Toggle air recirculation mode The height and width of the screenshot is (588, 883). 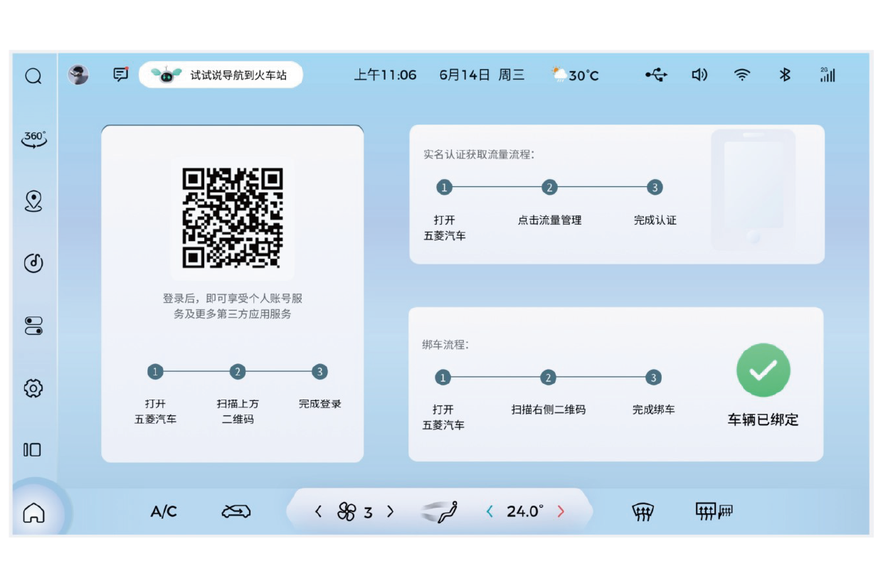pos(236,511)
